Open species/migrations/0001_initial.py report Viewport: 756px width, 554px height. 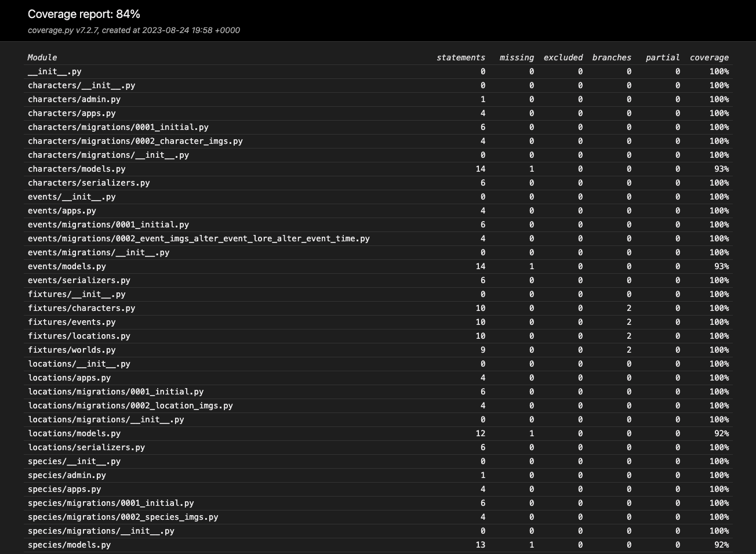pos(111,503)
